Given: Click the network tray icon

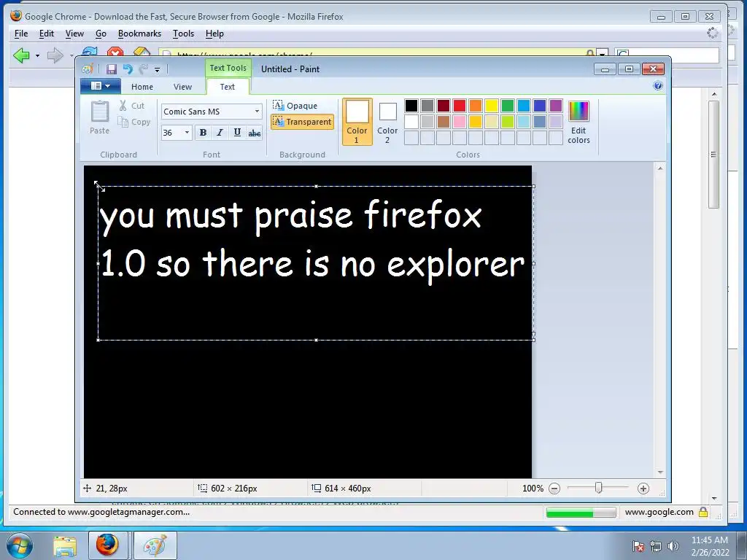Looking at the screenshot, I should 656,546.
